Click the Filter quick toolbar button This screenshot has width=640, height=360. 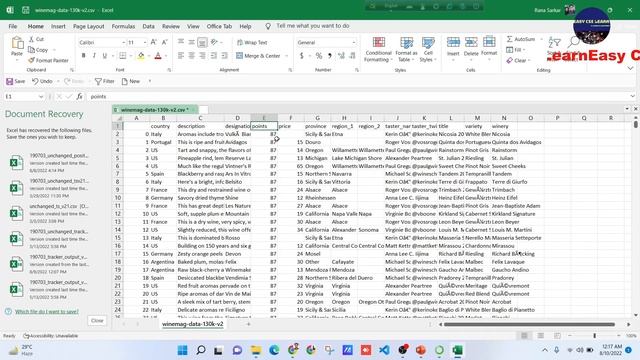click(104, 81)
